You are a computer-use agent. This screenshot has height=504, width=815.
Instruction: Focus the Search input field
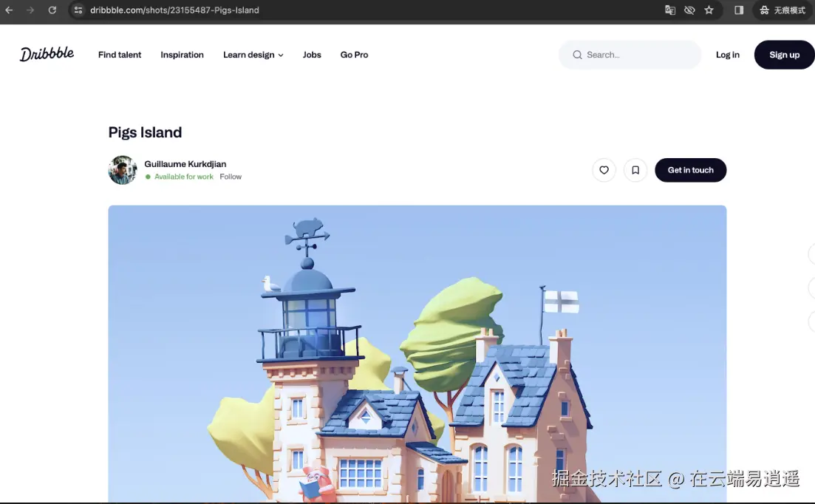coord(630,55)
